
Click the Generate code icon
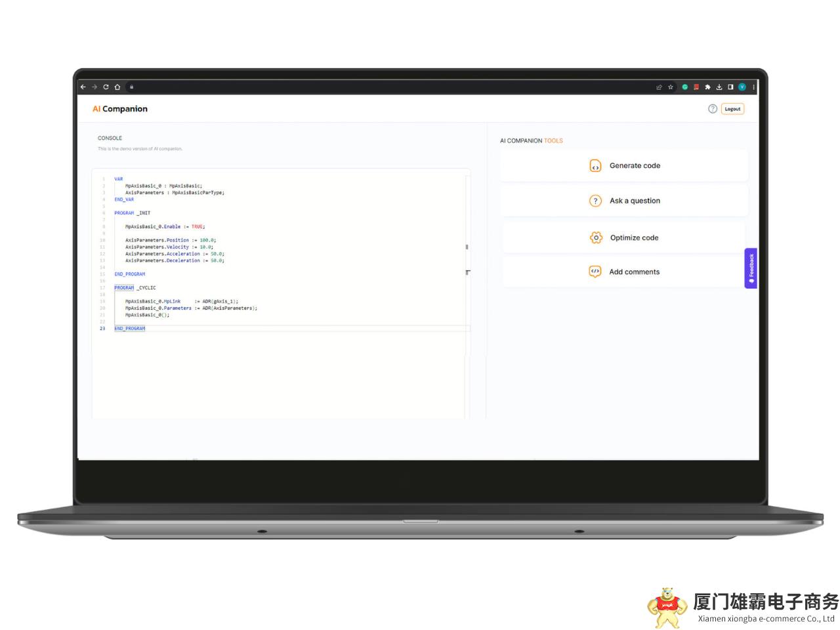[595, 166]
